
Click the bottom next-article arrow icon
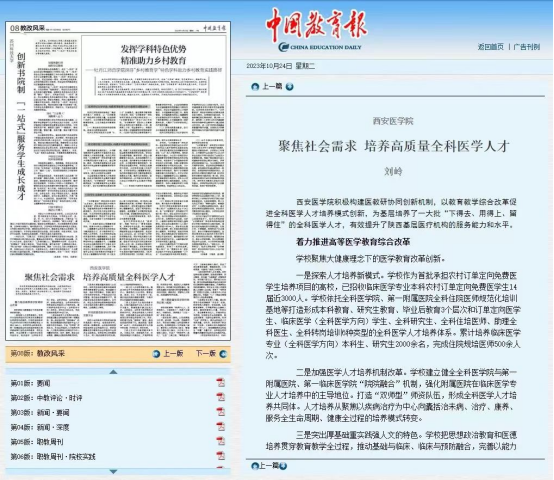[283, 466]
